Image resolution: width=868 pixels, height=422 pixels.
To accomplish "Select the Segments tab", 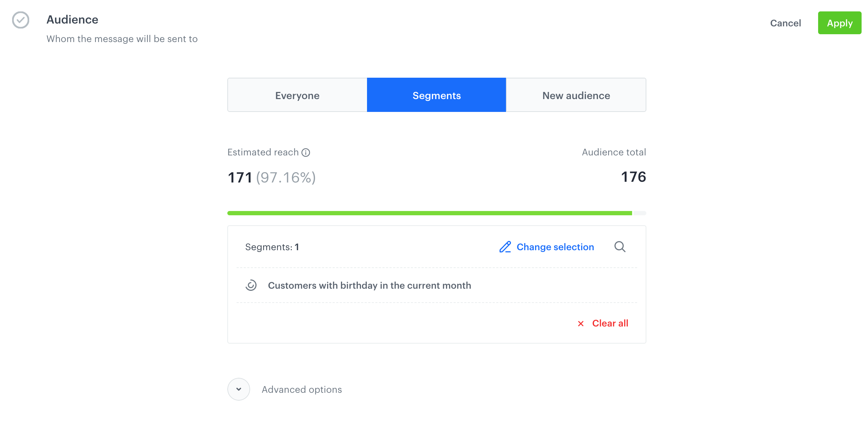I will (436, 95).
